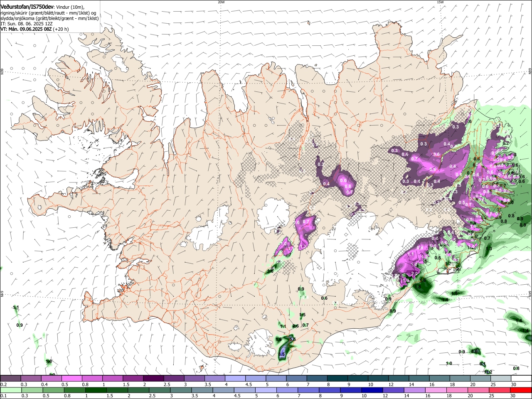Select the deep navy rain swatch between 10 and 12
Image resolution: width=532 pixels, height=399 pixels.
[372, 390]
